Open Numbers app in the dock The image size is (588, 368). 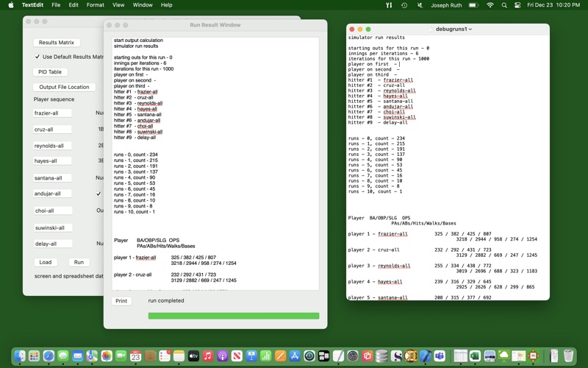click(x=265, y=355)
